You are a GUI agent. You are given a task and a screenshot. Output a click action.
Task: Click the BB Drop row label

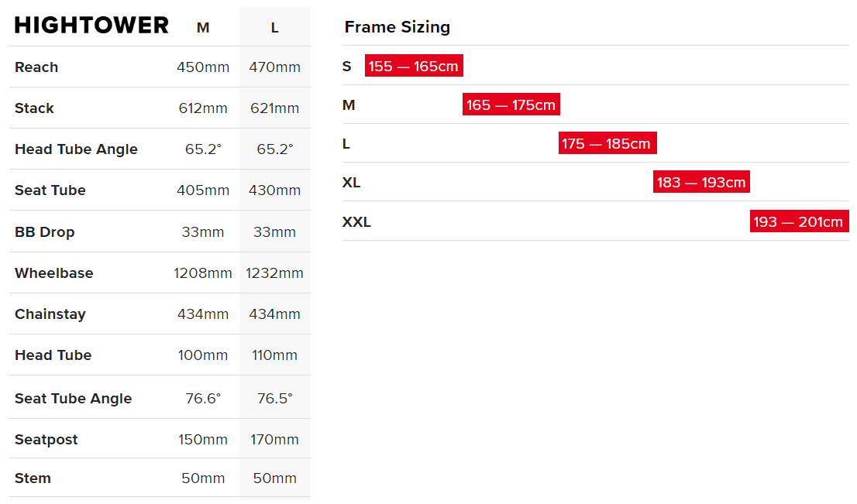[x=44, y=232]
